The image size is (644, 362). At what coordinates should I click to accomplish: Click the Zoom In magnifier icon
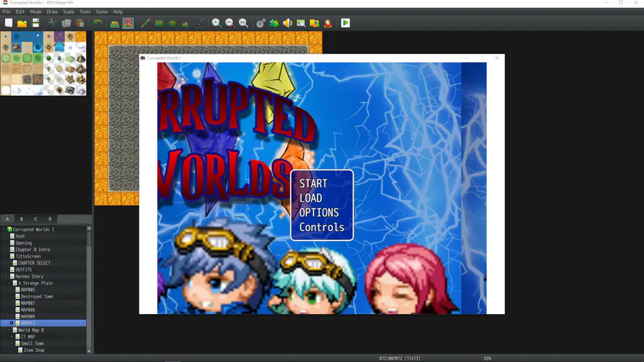click(x=216, y=23)
